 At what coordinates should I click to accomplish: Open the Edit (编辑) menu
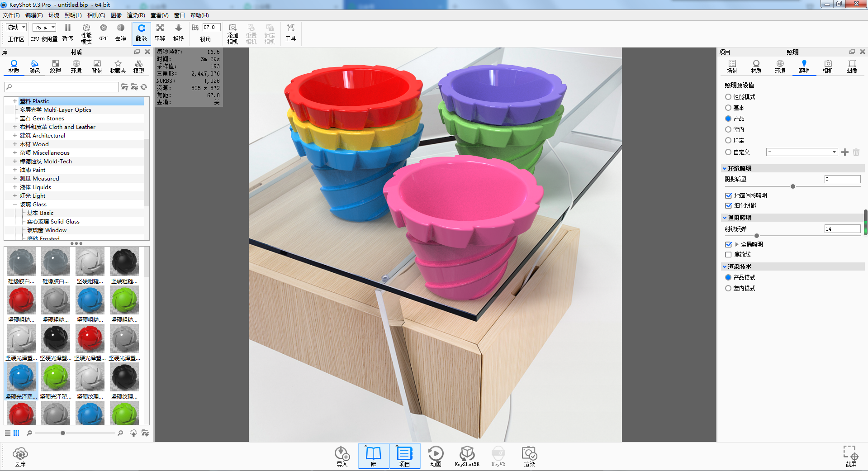(34, 15)
